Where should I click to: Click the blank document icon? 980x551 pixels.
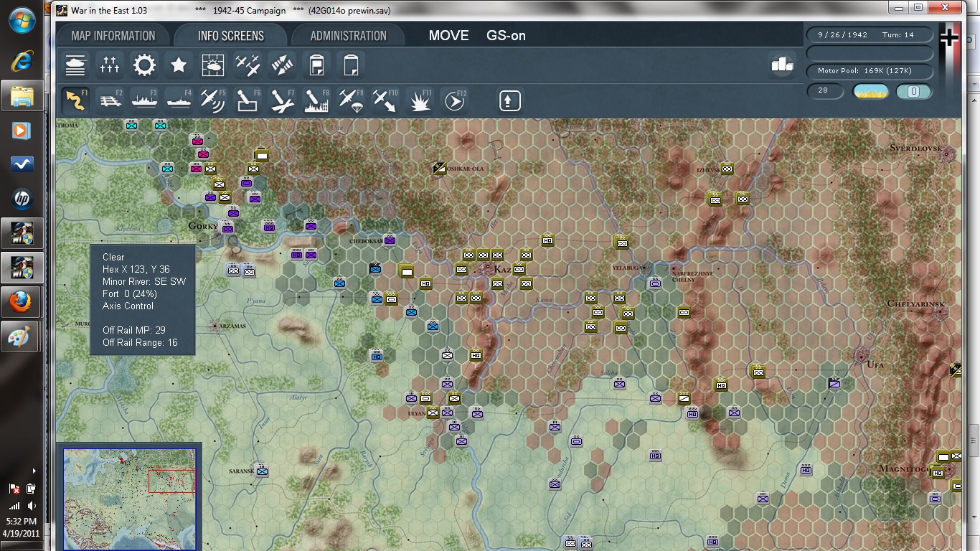351,66
